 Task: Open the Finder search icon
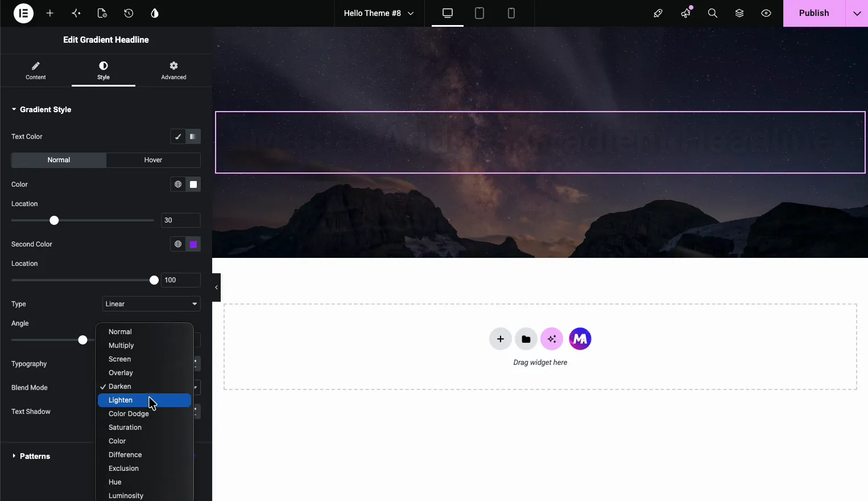pos(713,13)
